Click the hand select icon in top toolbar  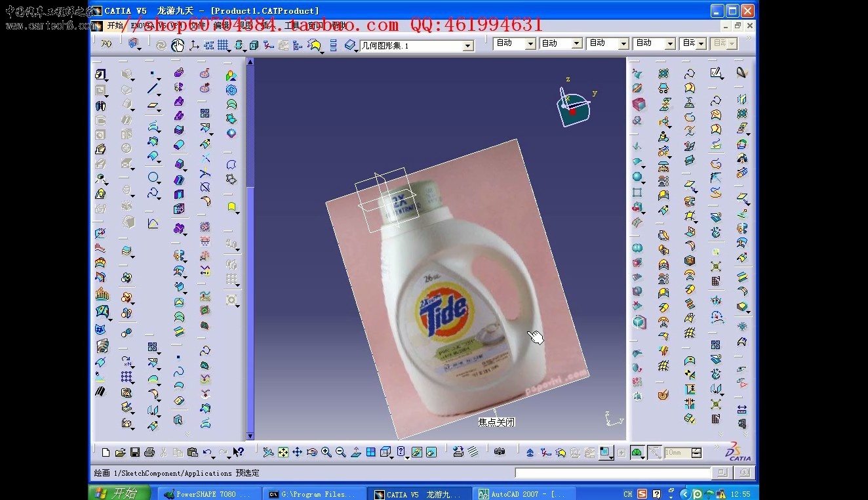178,45
